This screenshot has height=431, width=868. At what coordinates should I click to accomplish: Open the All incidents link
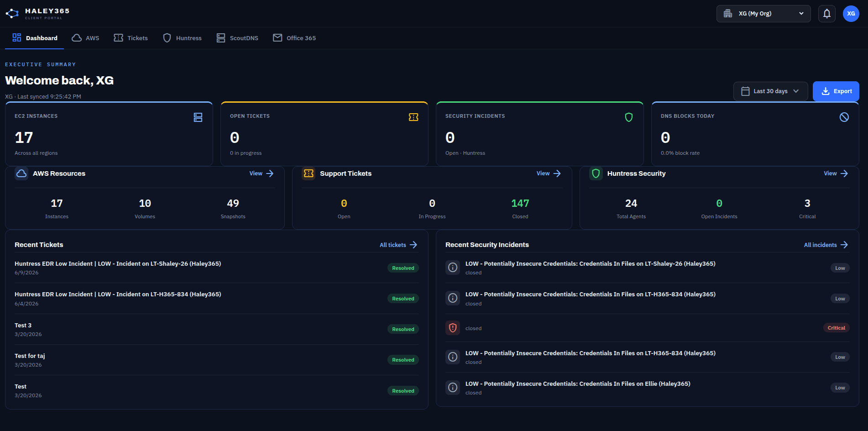click(826, 245)
